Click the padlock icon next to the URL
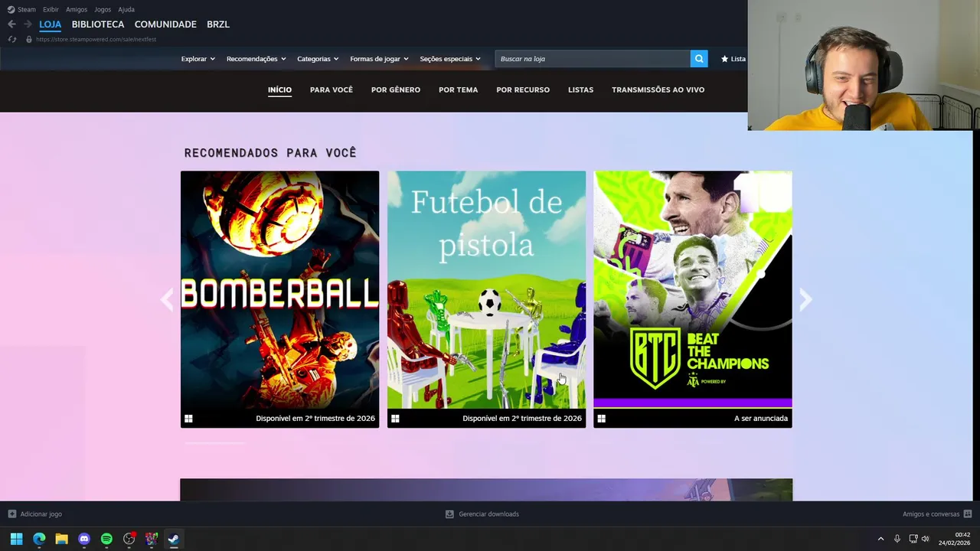Viewport: 980px width, 551px height. coord(29,39)
